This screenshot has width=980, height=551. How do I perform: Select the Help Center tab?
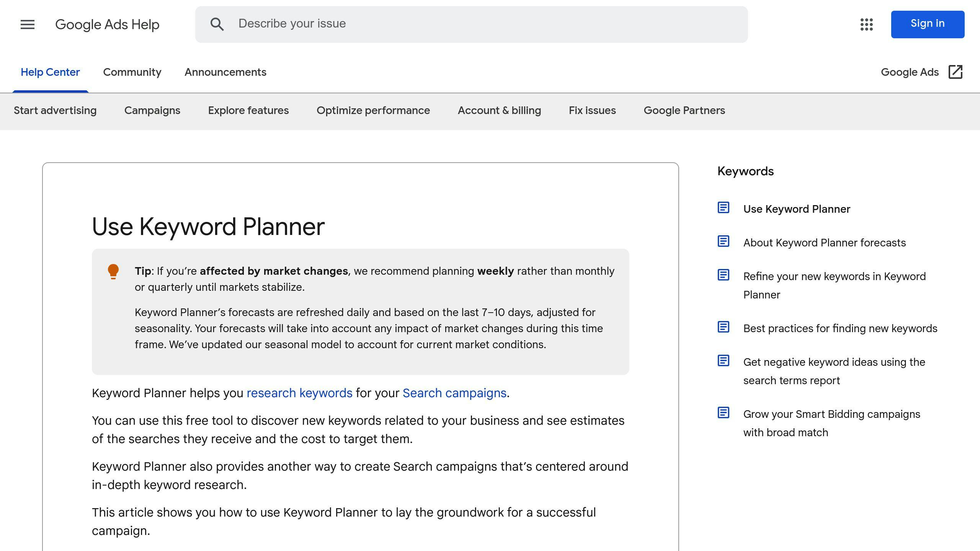(50, 72)
